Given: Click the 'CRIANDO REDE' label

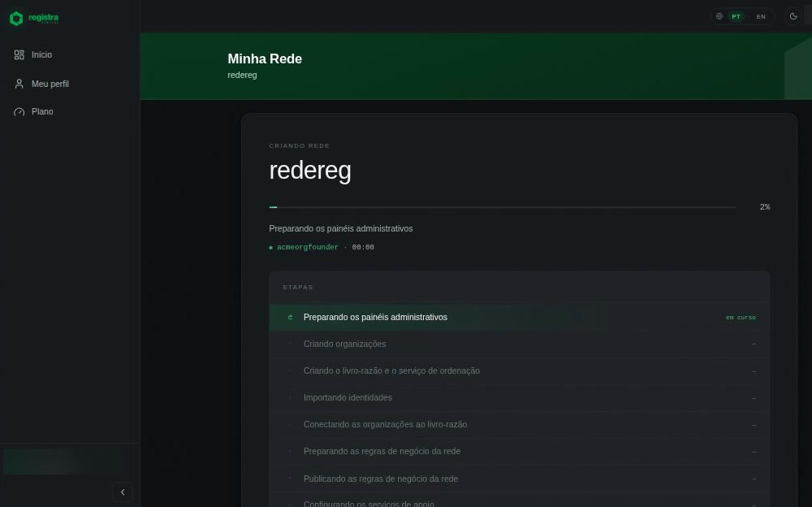Looking at the screenshot, I should pyautogui.click(x=300, y=146).
